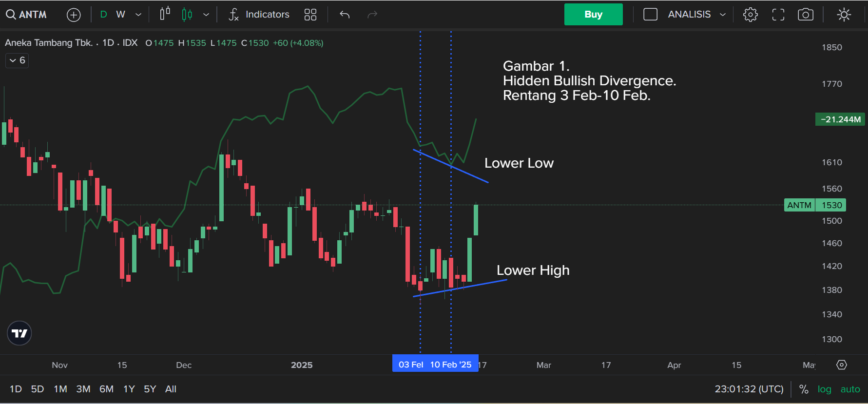
Task: Open indicator templates grid icon
Action: [x=310, y=15]
